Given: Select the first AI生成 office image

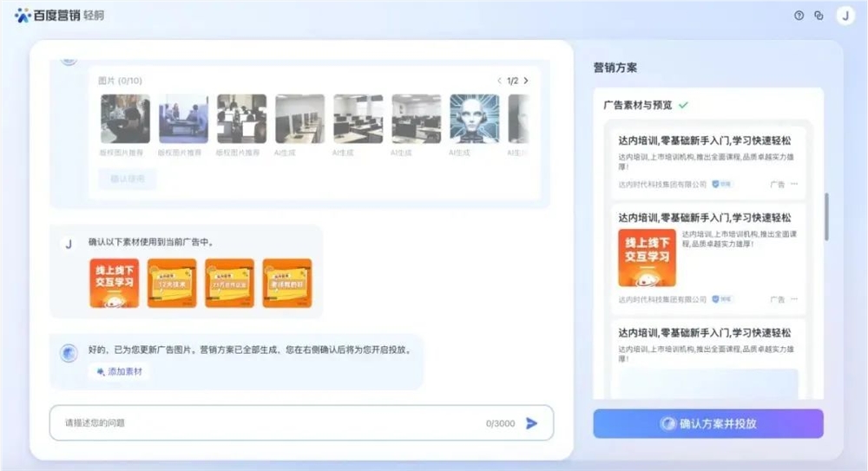Looking at the screenshot, I should [299, 119].
